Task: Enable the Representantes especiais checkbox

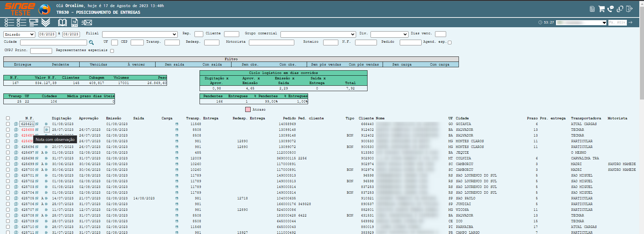Action: 112,51
